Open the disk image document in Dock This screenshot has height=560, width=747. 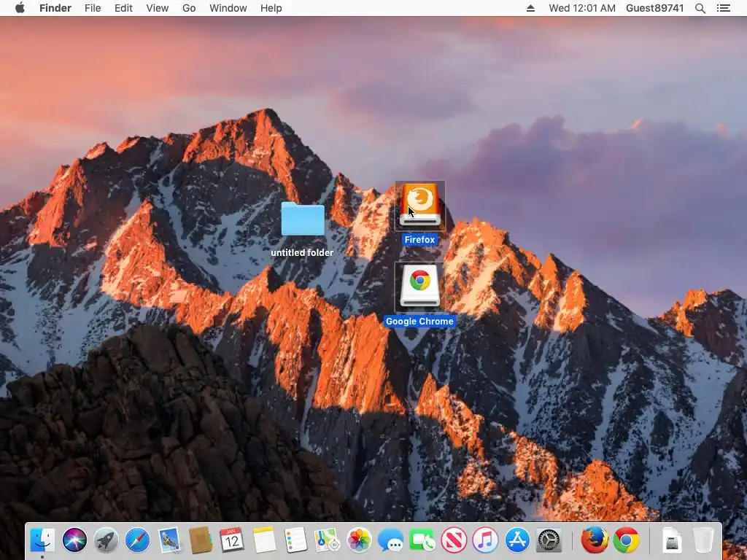click(672, 540)
